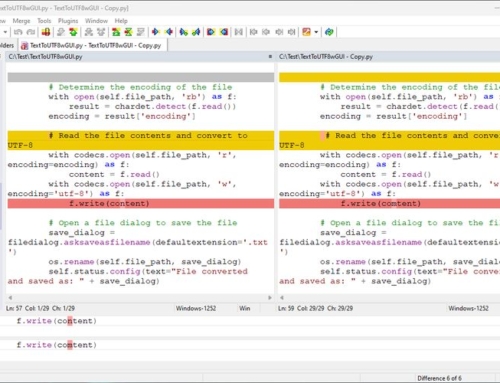Click red f.write(comtent) line in right pane
This screenshot has height=383, width=500.
(389, 204)
